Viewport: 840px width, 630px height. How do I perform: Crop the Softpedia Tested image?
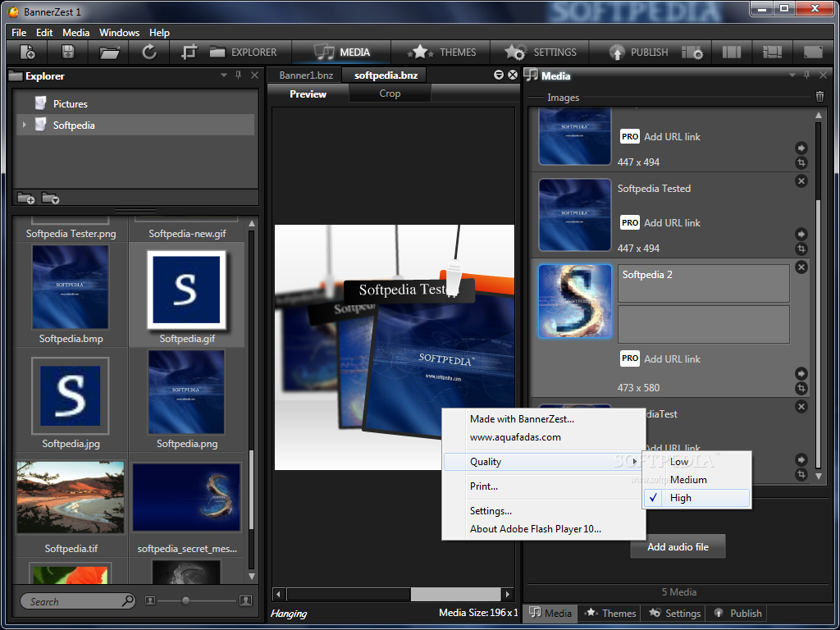coord(801,249)
